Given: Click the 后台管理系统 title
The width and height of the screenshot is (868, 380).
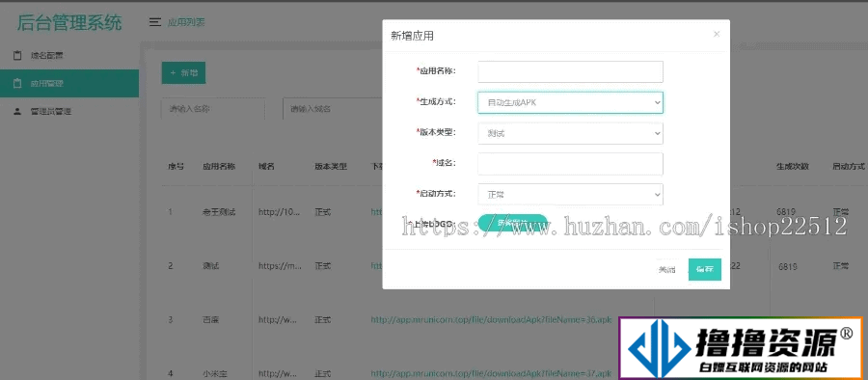Looking at the screenshot, I should coord(69,23).
